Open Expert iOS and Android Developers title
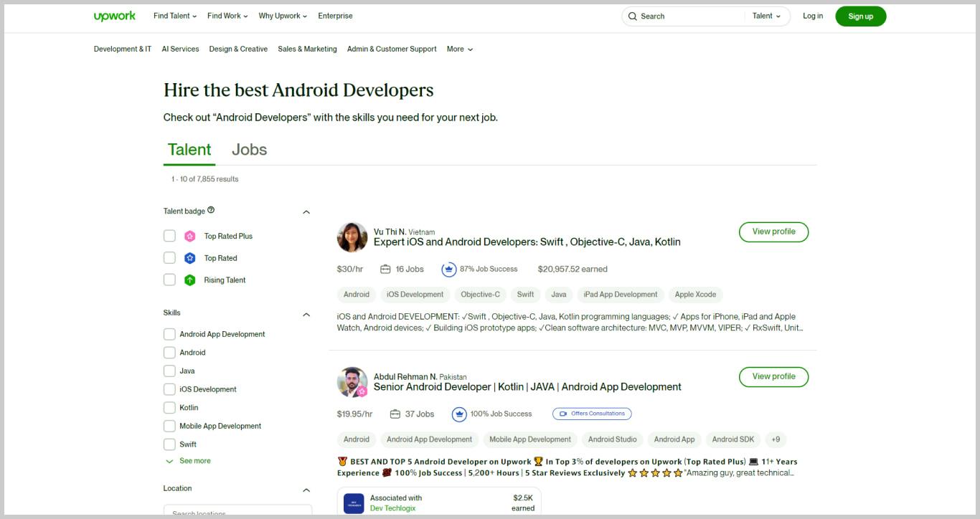This screenshot has height=519, width=980. 527,242
